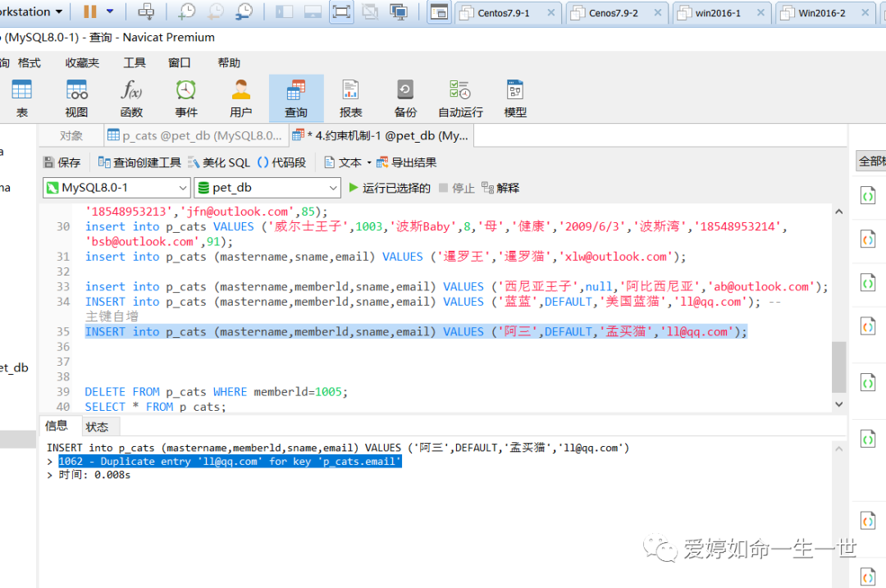Open the 工具 menu
Screen dimensions: 886x588
click(x=135, y=62)
